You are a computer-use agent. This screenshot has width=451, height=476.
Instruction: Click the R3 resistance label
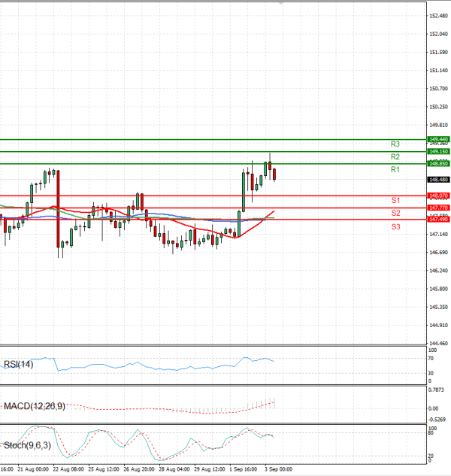coord(395,144)
